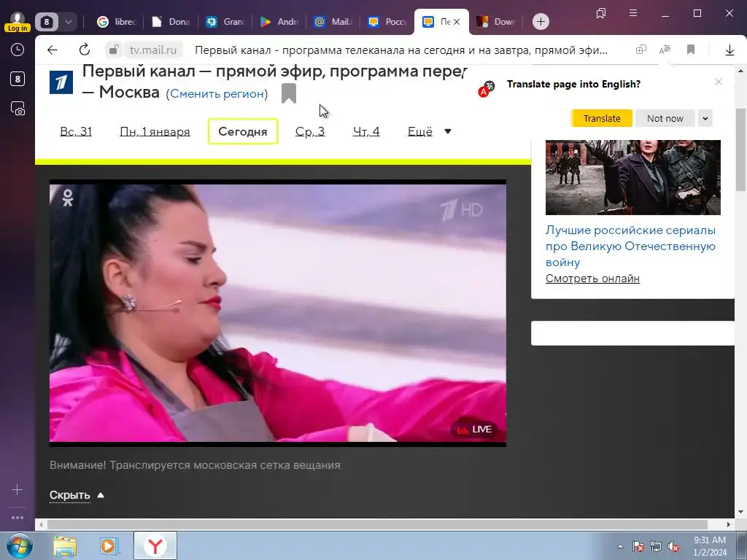Image resolution: width=747 pixels, height=560 pixels.
Task: Switch to the Dona document tab
Action: click(x=171, y=21)
